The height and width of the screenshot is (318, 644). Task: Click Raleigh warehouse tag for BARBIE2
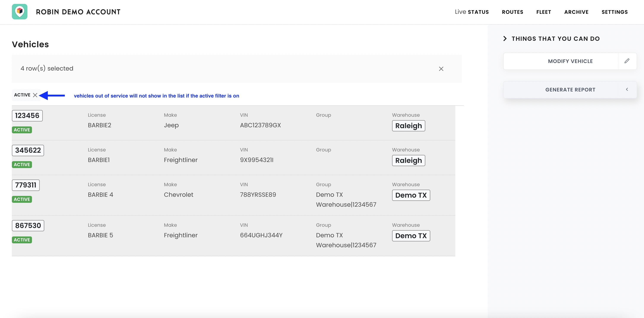408,126
